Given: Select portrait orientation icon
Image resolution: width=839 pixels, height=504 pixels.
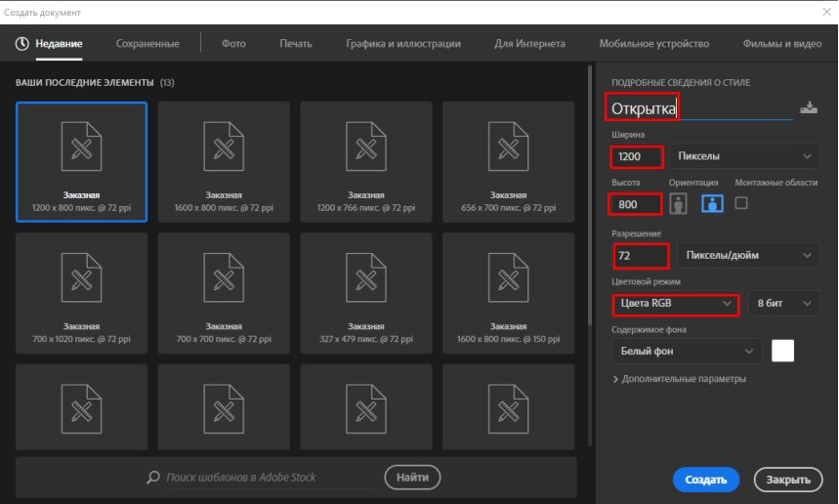Looking at the screenshot, I should click(678, 203).
